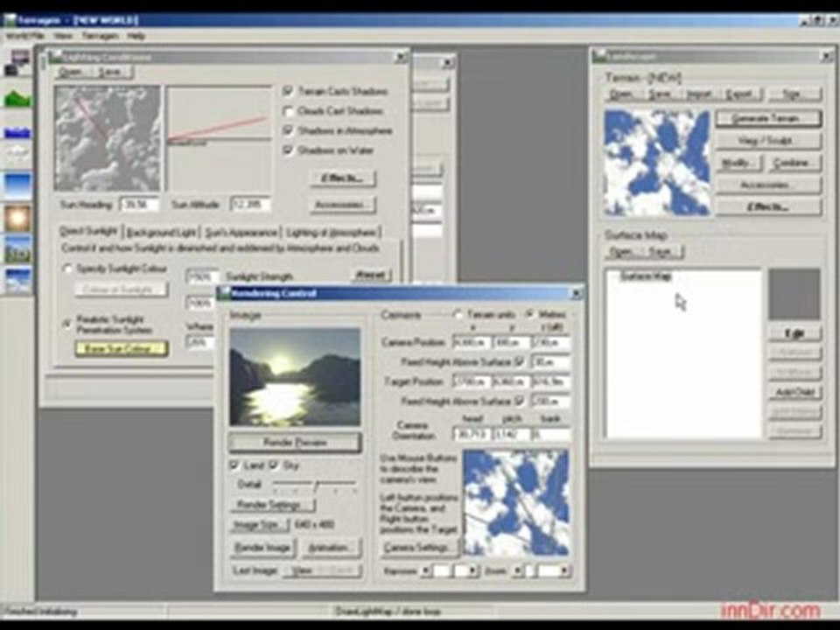Open Lighting Conditions via sun toolbar icon

[17, 218]
